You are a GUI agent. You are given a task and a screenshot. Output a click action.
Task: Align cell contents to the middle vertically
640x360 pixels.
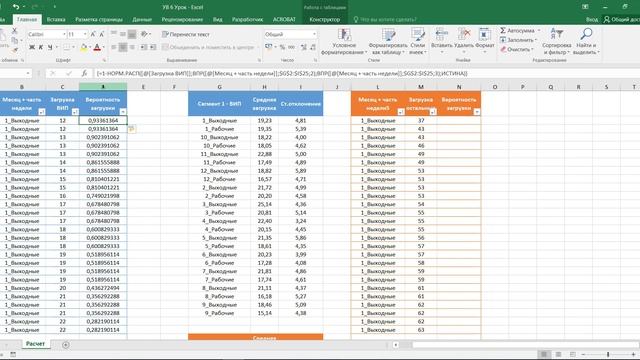pyautogui.click(x=122, y=34)
